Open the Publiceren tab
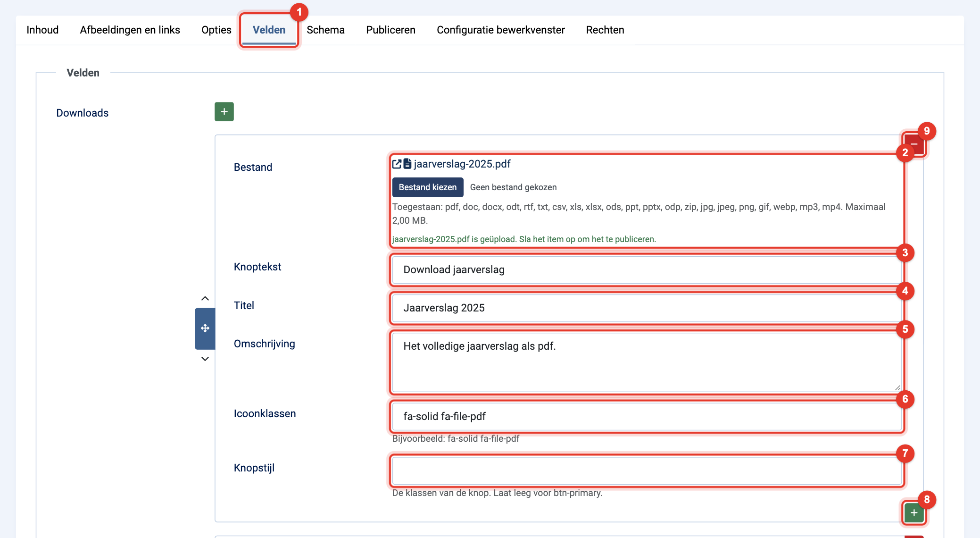 click(x=390, y=30)
